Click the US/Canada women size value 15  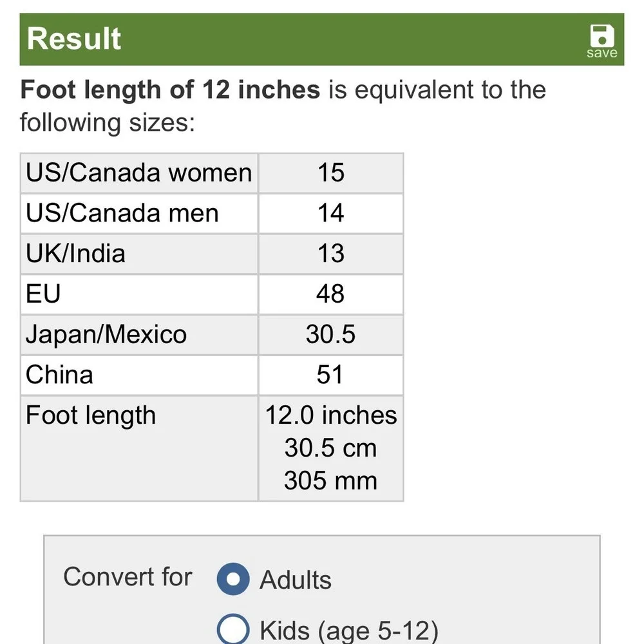click(330, 173)
